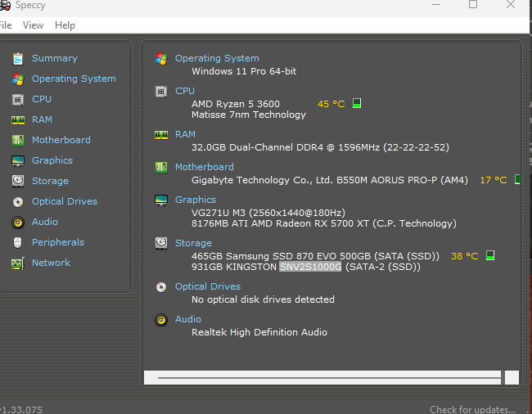Select RAM in the sidebar
532x414 pixels.
42,119
